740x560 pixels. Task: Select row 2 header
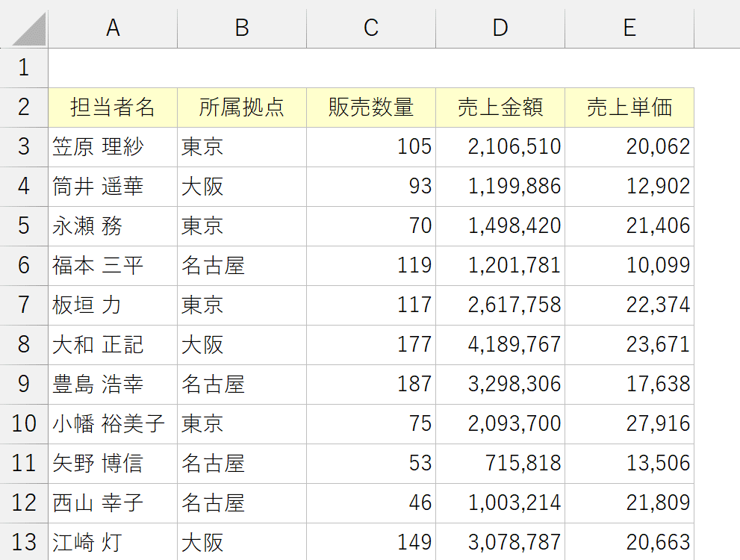click(x=24, y=107)
